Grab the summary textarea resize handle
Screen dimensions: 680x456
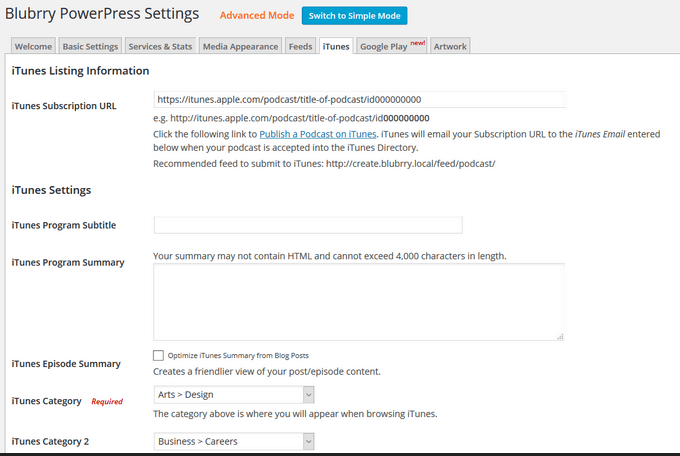tap(560, 336)
